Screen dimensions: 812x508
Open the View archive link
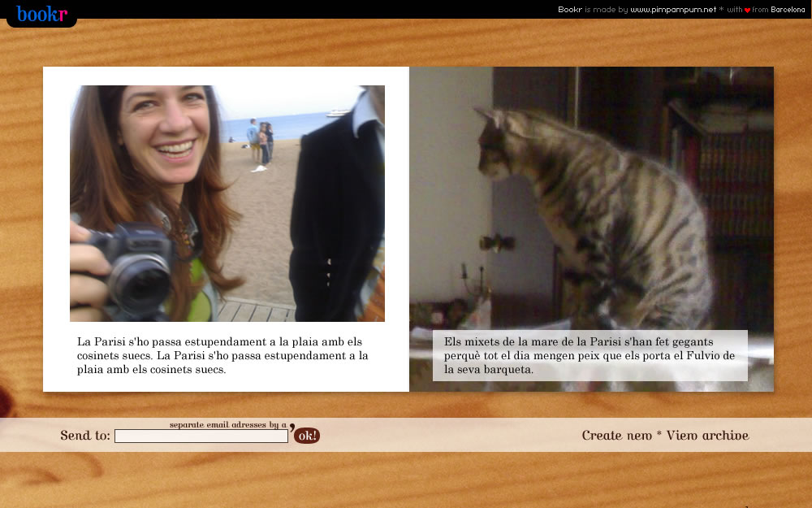[707, 435]
